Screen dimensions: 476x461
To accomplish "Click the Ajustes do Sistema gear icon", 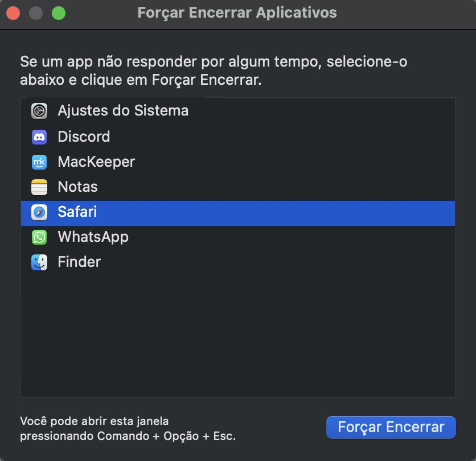I will 39,110.
